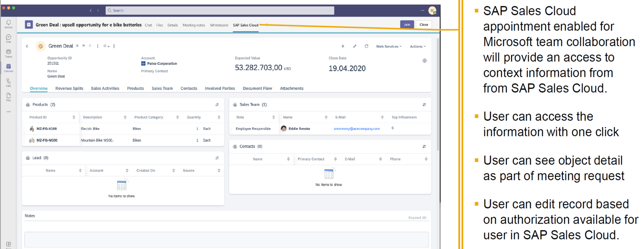Sort Contacts by Phone column
The height and width of the screenshot is (249, 644).
pos(426,159)
